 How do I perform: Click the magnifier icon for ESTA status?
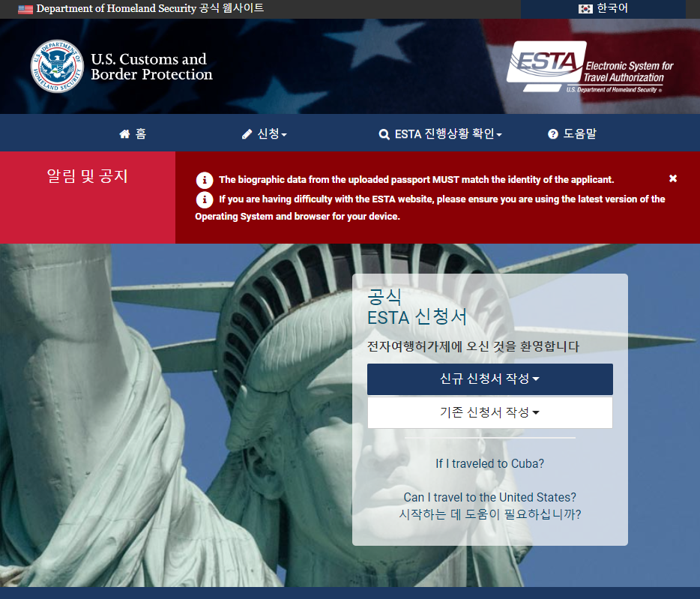click(384, 134)
